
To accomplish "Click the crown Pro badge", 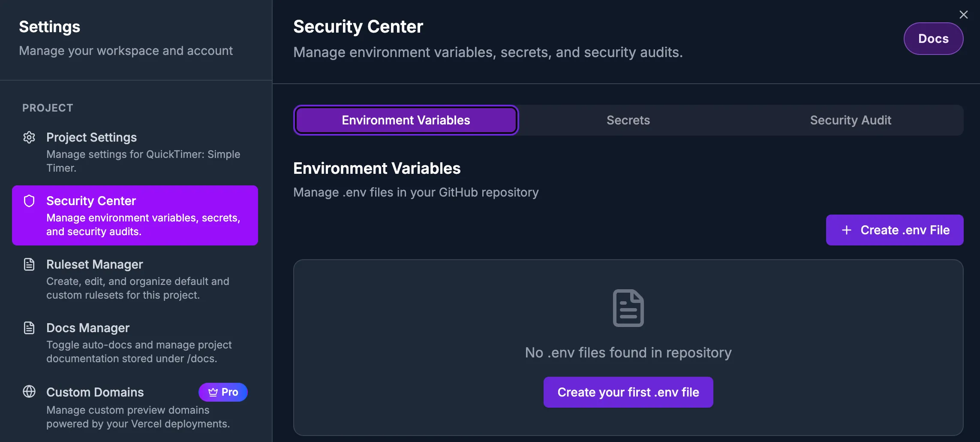I will (x=223, y=392).
